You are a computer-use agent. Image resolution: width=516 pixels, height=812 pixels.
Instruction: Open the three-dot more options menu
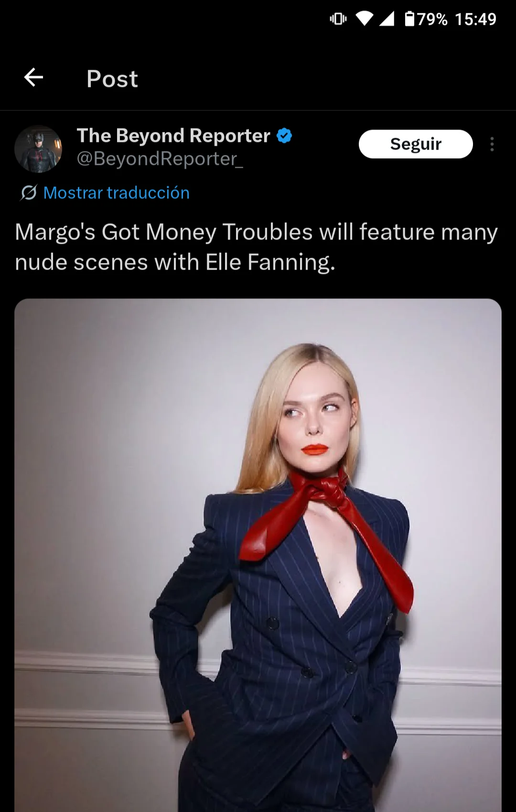tap(492, 144)
